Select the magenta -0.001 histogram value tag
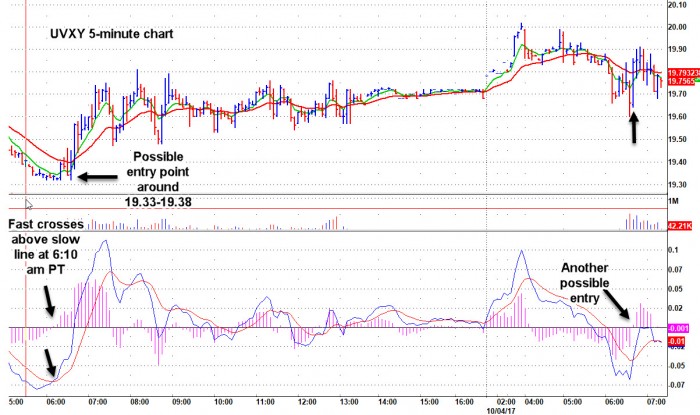Image resolution: width=700 pixels, height=415 pixels. pyautogui.click(x=679, y=328)
